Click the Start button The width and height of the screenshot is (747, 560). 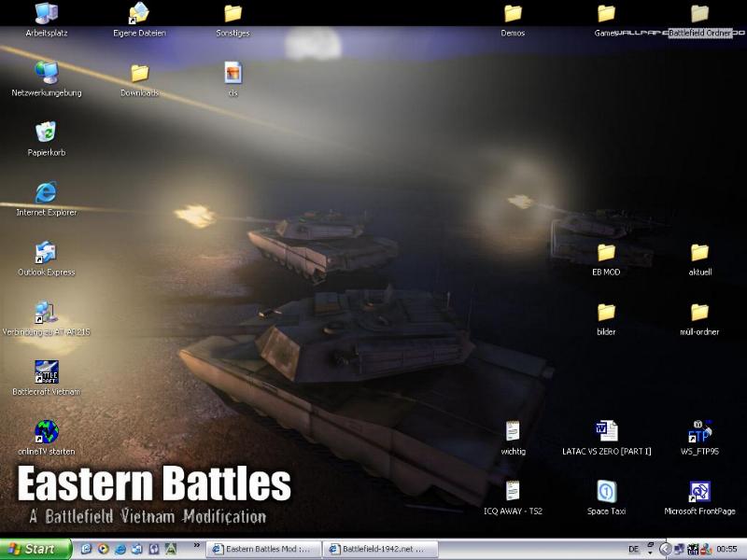point(35,550)
